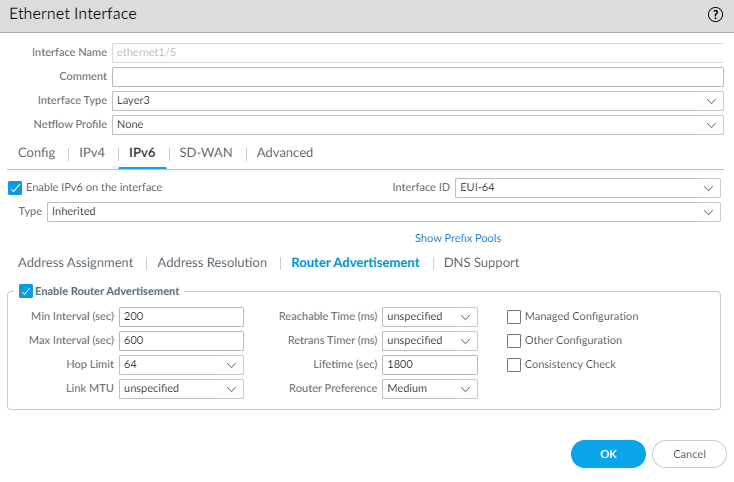Toggle Enable IPv6 on the interface checkbox
This screenshot has width=734, height=482.
tap(15, 187)
